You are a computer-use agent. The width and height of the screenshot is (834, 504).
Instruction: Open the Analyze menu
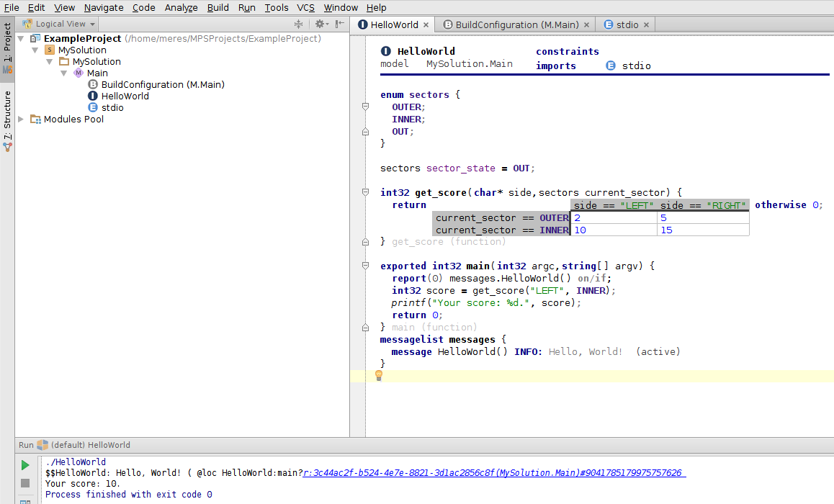[x=181, y=7]
